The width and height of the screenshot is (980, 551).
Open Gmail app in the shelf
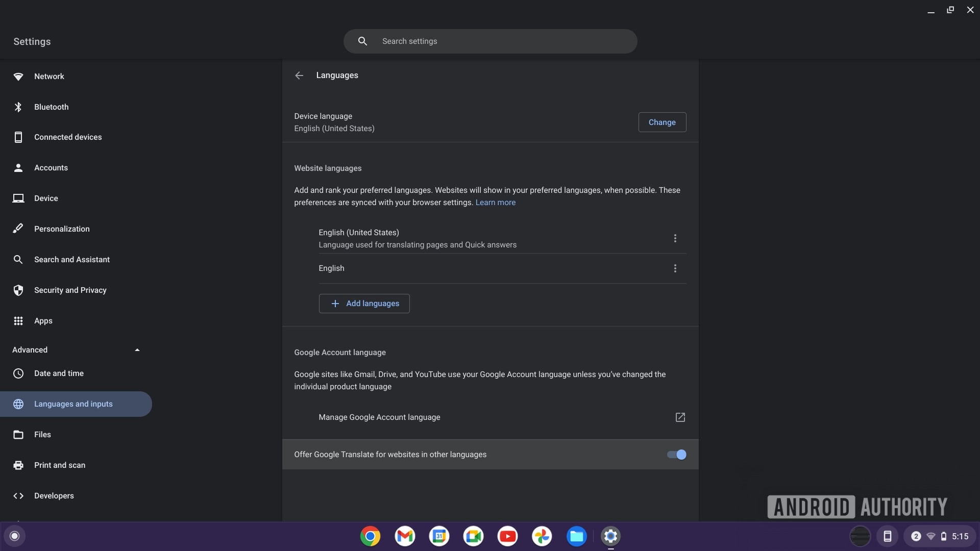[405, 536]
